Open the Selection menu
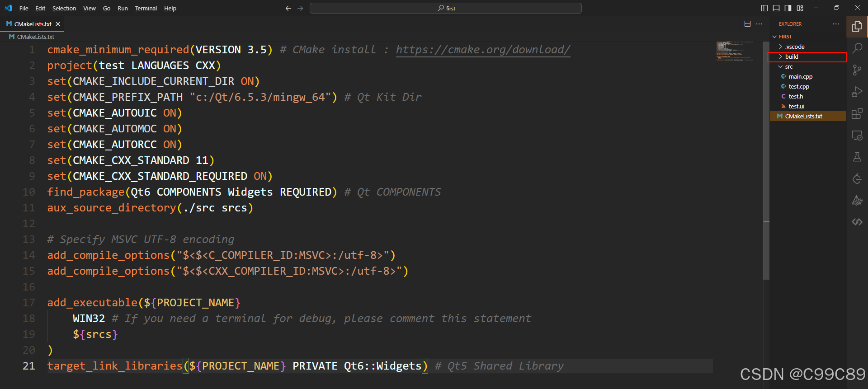Screen dimensions: 868x389 64,8
